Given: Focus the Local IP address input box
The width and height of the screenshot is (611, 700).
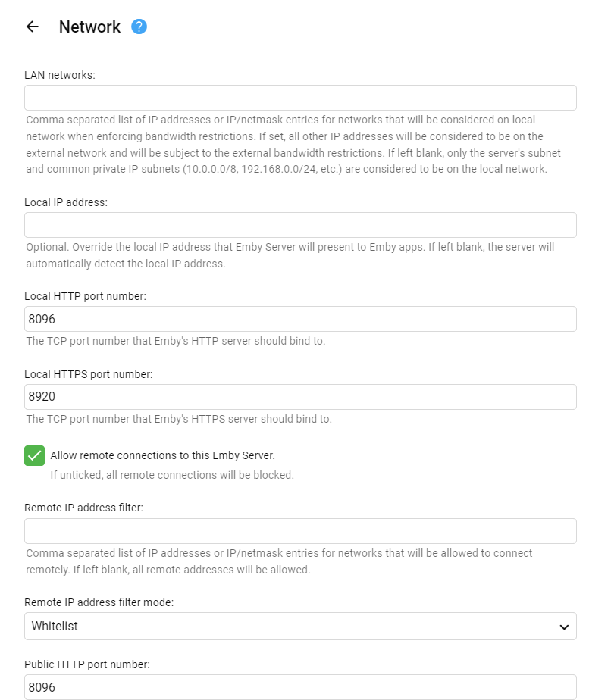Looking at the screenshot, I should click(x=300, y=225).
